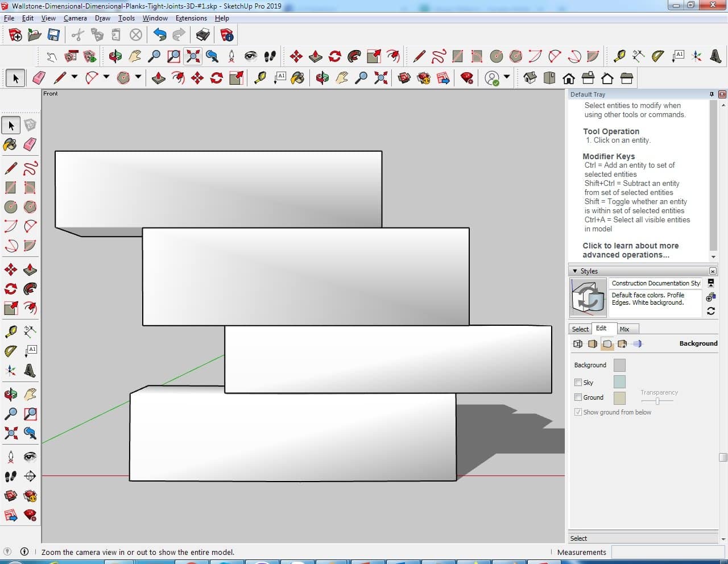The width and height of the screenshot is (728, 564).
Task: Open the Extension Manager ruby gem icon
Action: [467, 78]
